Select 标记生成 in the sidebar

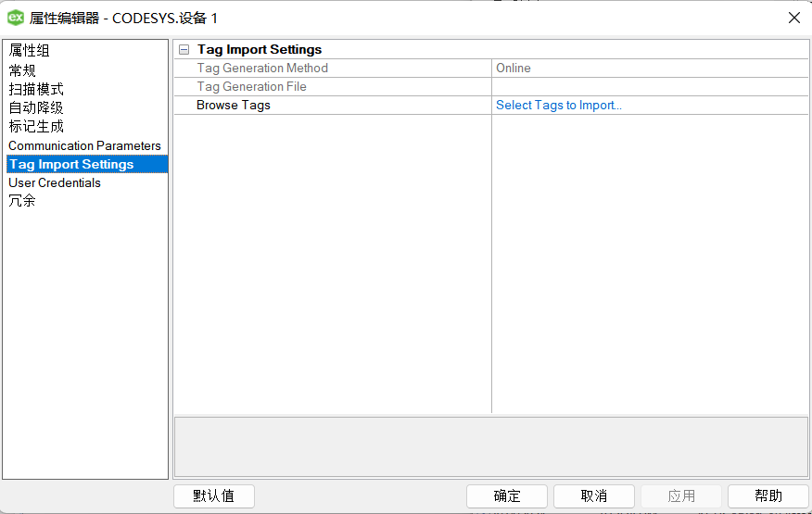pyautogui.click(x=36, y=126)
